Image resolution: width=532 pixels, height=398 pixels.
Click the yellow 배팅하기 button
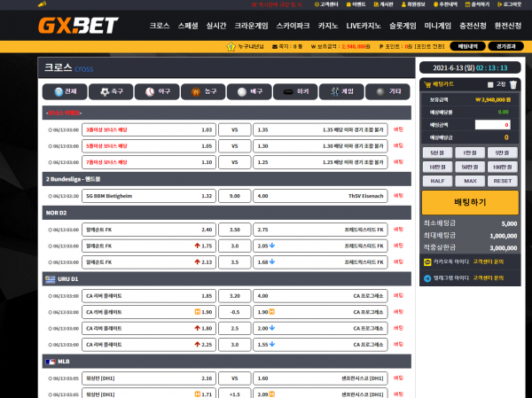pos(470,202)
